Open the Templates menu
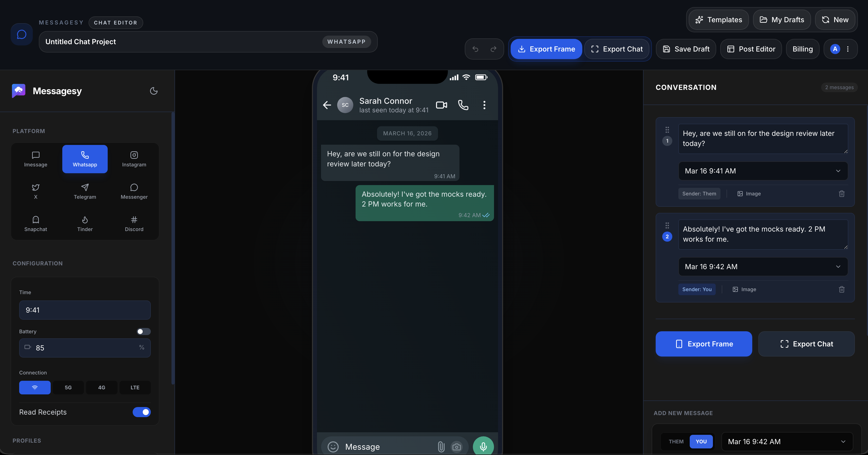868x455 pixels. [x=718, y=20]
